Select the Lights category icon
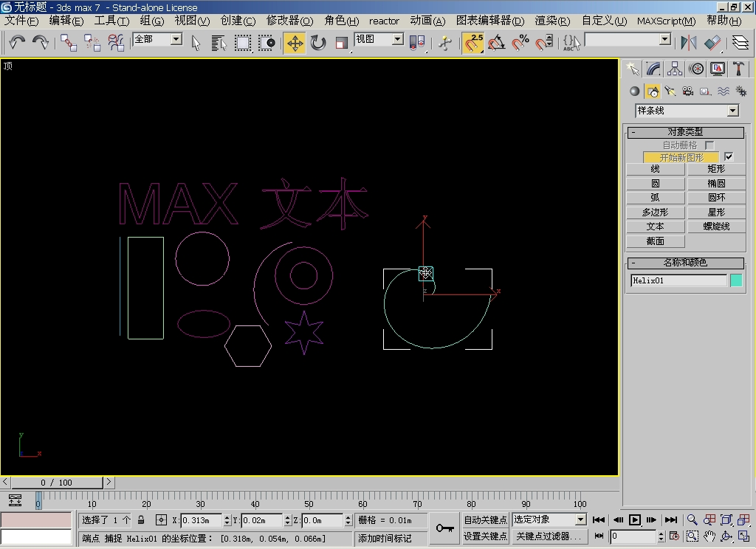Viewport: 756px width, 549px height. (670, 91)
